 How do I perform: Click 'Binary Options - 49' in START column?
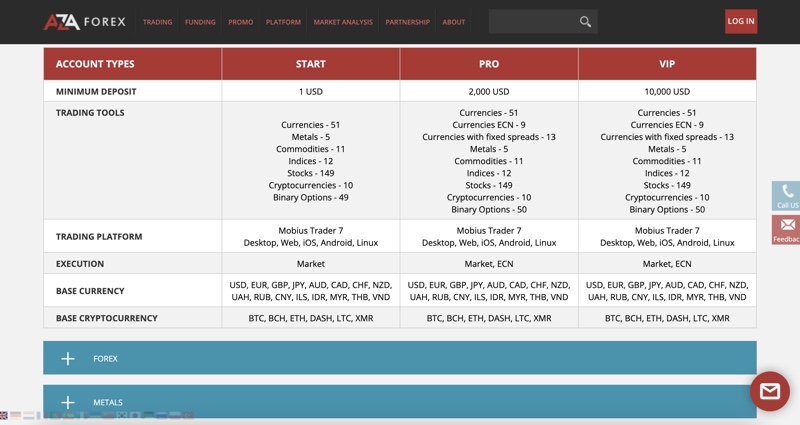tap(311, 197)
